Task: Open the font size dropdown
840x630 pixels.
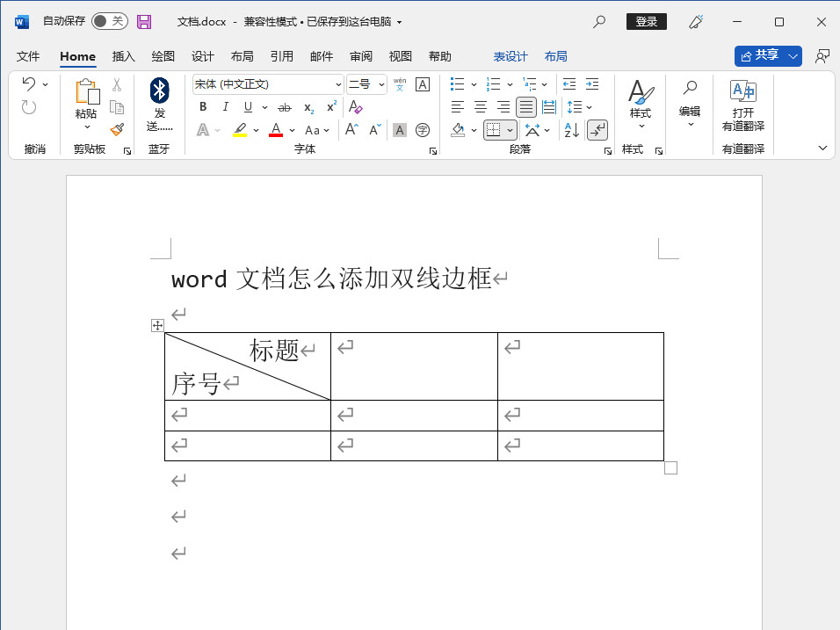Action: pos(381,84)
